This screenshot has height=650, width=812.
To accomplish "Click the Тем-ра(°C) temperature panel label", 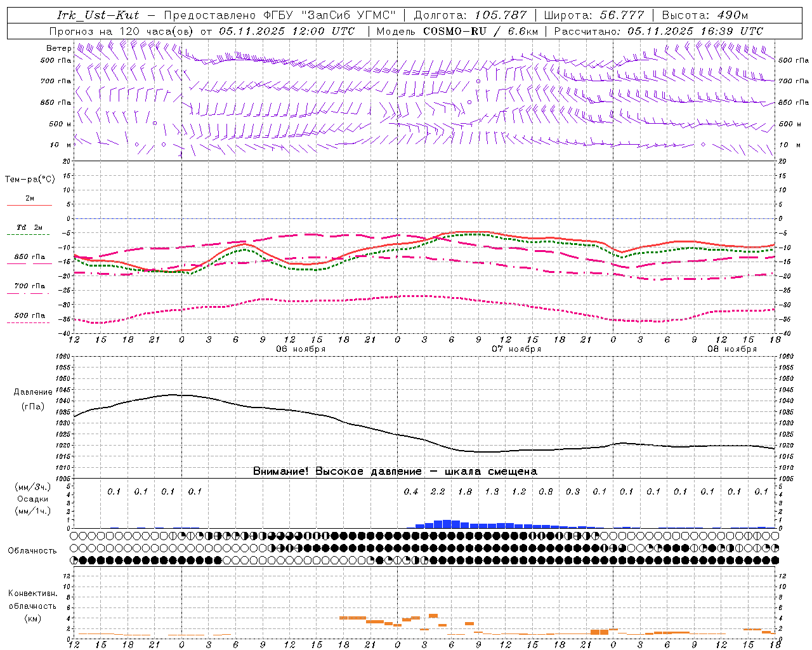I will [x=30, y=180].
